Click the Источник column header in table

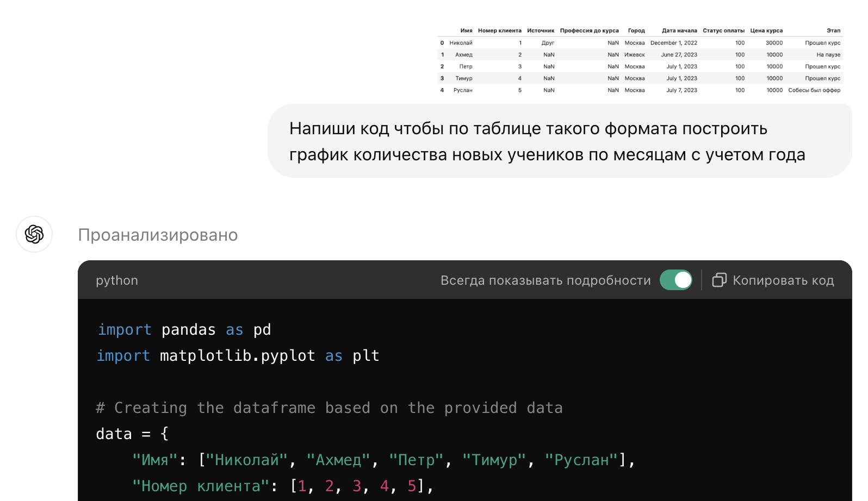click(541, 30)
